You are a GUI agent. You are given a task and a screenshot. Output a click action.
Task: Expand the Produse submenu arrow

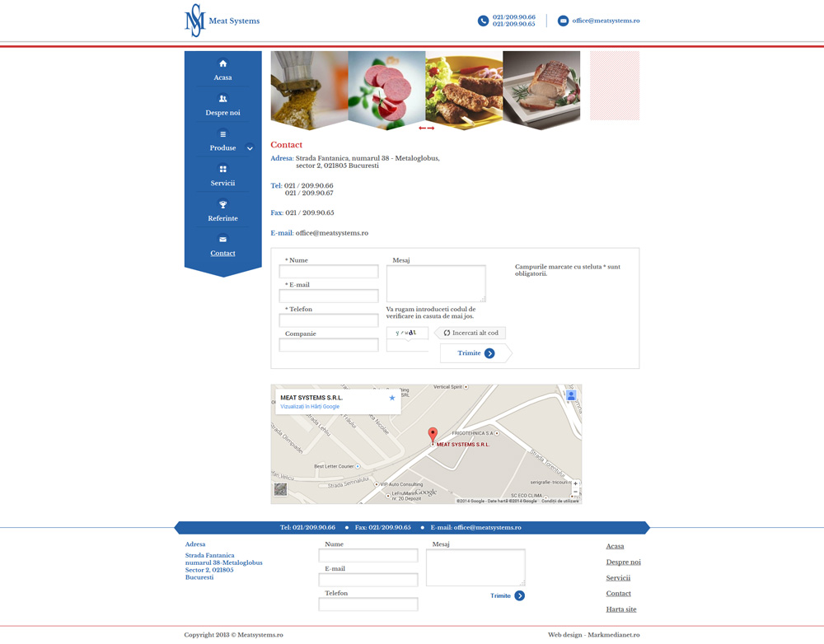tap(250, 148)
